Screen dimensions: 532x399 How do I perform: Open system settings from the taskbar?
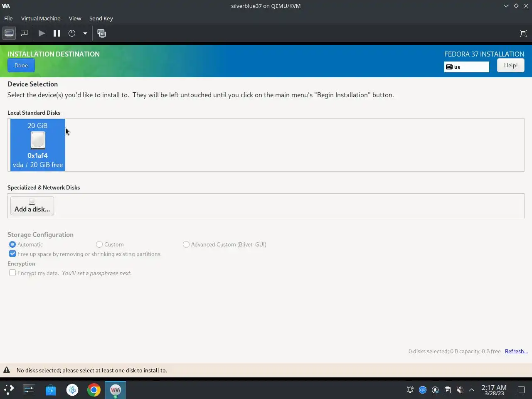pos(29,389)
